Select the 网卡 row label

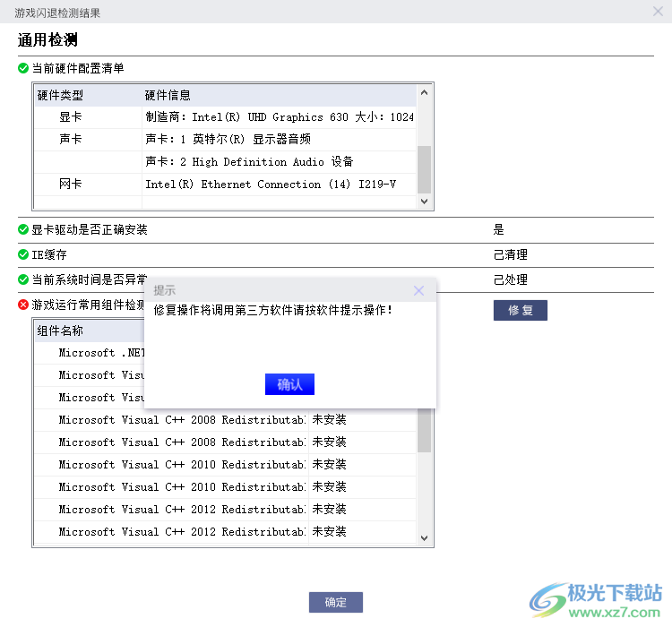point(70,184)
